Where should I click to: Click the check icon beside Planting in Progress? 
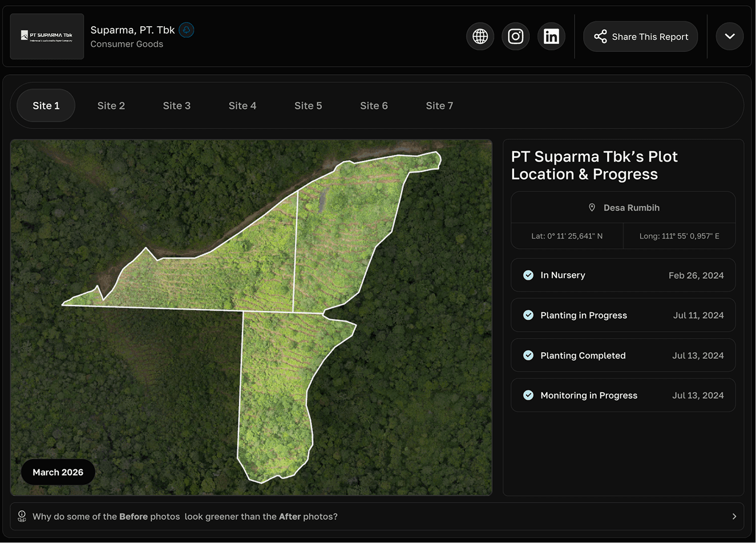point(528,315)
